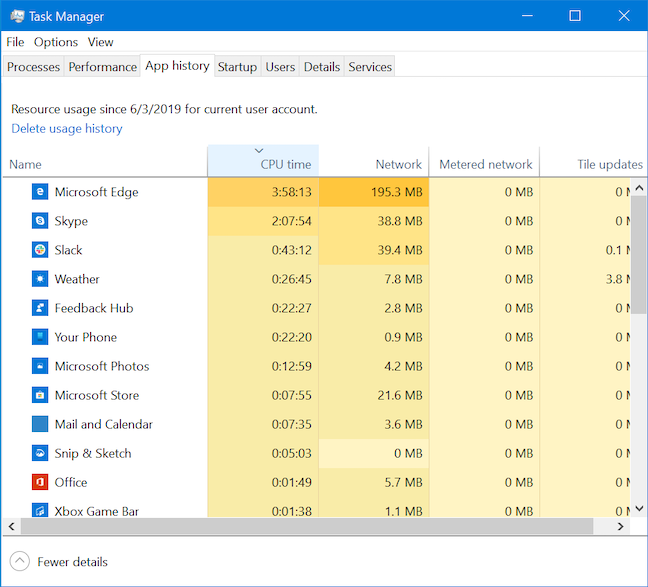Click the vertical scrollbar up arrow
This screenshot has height=587, width=648.
click(639, 188)
